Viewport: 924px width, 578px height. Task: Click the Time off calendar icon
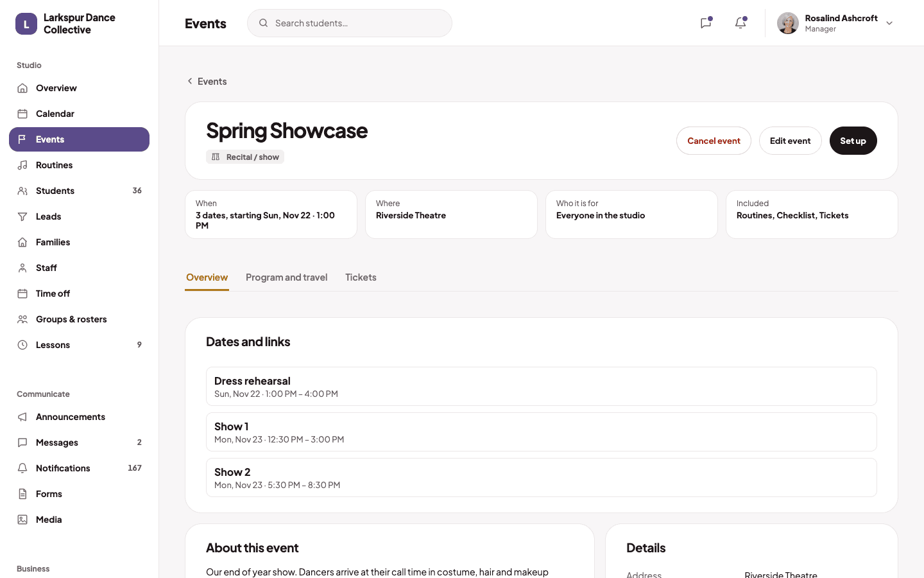22,293
